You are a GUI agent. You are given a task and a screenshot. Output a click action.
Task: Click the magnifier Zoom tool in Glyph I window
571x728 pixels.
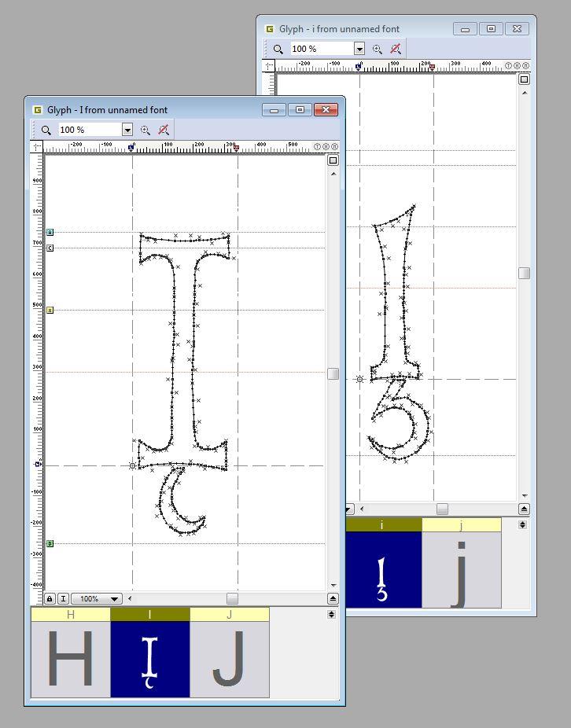tap(46, 130)
